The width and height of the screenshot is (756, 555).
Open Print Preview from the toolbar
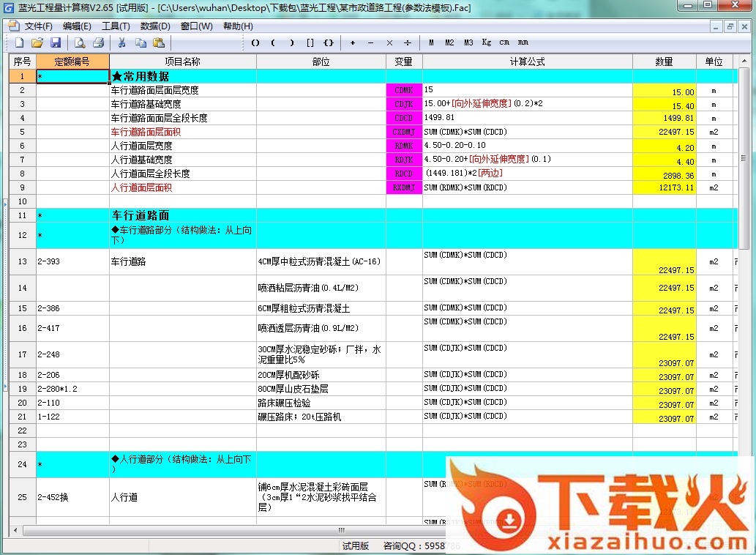pyautogui.click(x=80, y=43)
